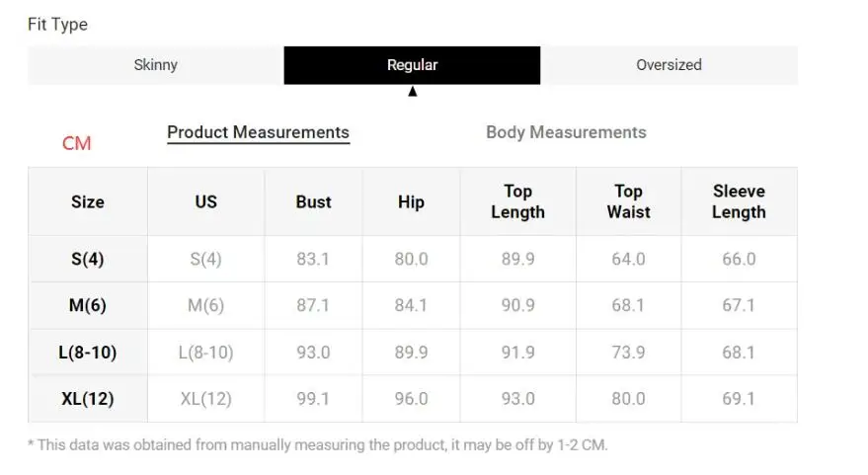Open the Product Measurements tab
This screenshot has height=475, width=868.
point(258,132)
